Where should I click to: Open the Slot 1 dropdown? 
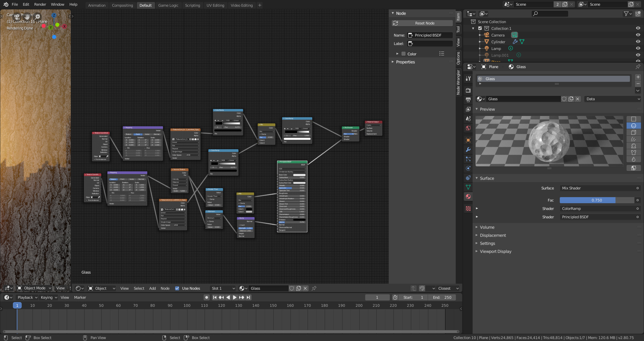point(223,288)
